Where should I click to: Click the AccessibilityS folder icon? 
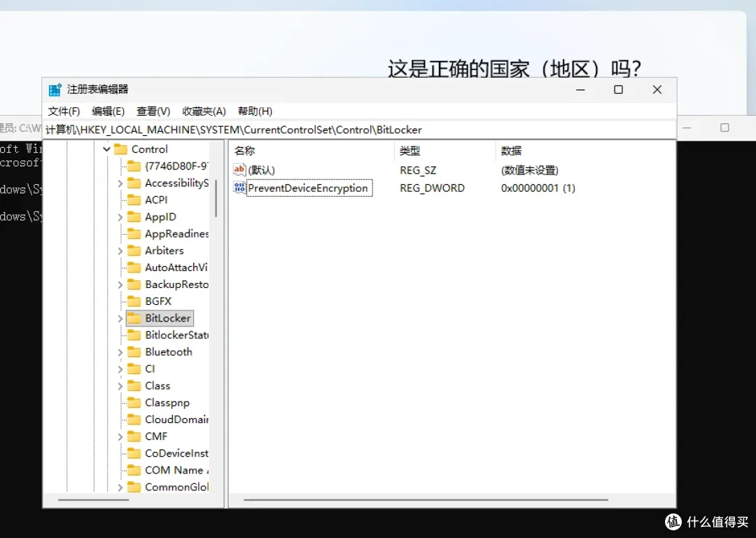point(134,183)
